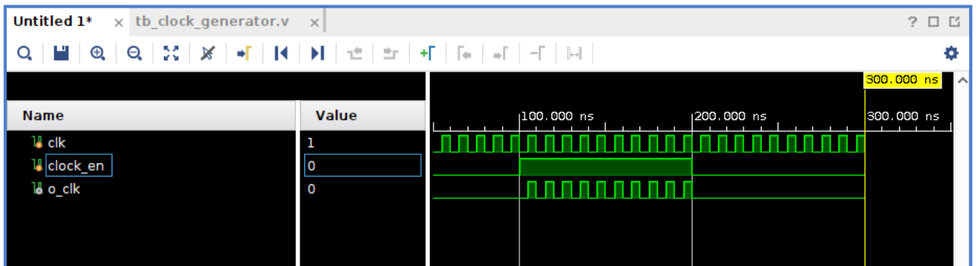Jump to the end of time
Image resolution: width=980 pixels, height=266 pixels.
click(x=318, y=53)
